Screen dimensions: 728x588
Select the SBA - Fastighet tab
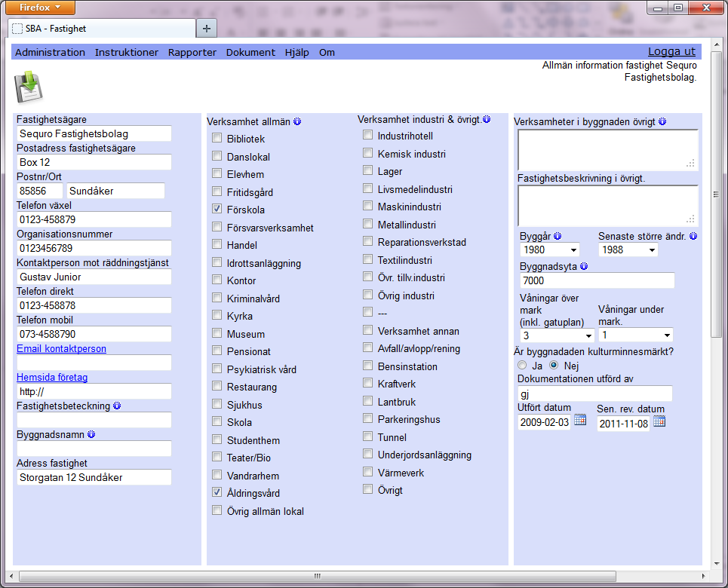(x=102, y=29)
